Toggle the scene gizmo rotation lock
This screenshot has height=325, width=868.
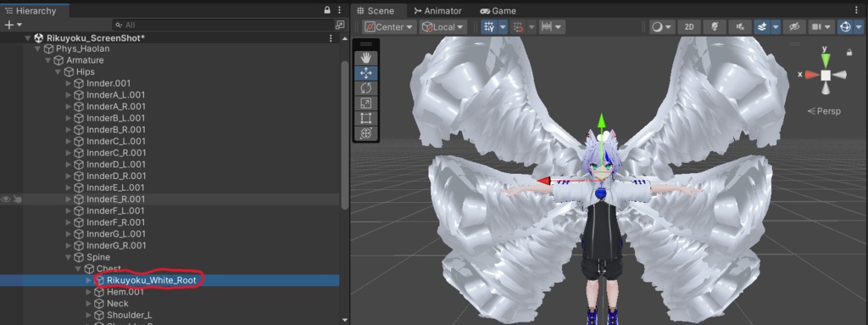849,52
